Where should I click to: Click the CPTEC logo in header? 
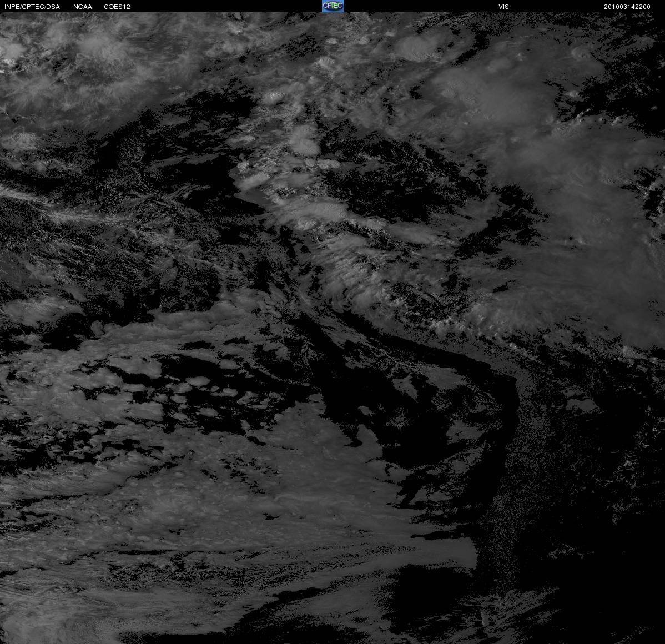(332, 6)
